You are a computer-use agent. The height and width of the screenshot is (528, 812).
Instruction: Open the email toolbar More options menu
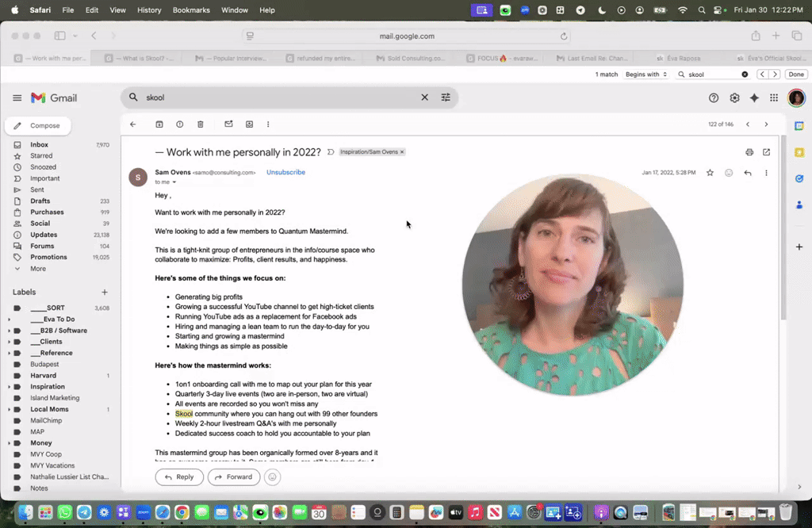(268, 124)
